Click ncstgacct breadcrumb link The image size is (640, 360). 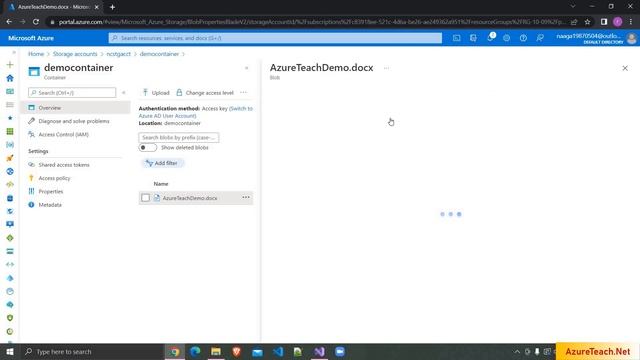point(118,54)
